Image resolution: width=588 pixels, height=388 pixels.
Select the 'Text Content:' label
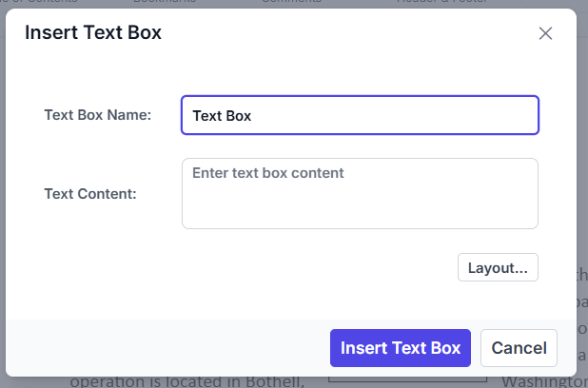coord(90,194)
